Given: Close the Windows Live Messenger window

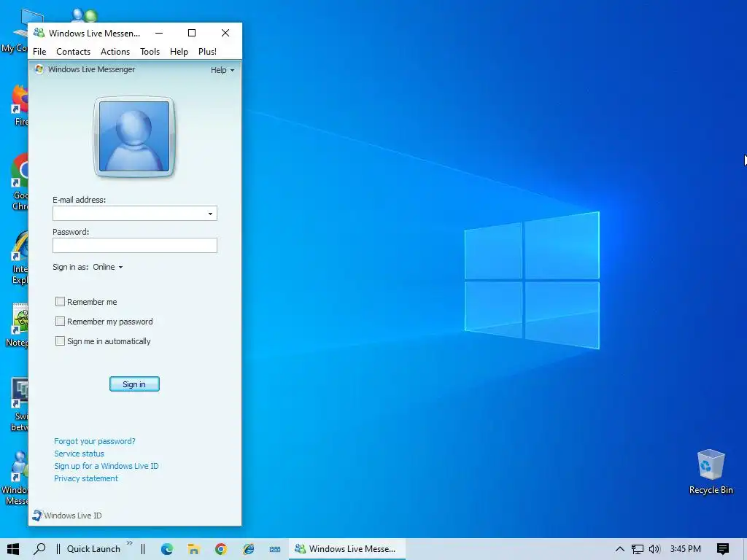Looking at the screenshot, I should [x=225, y=33].
